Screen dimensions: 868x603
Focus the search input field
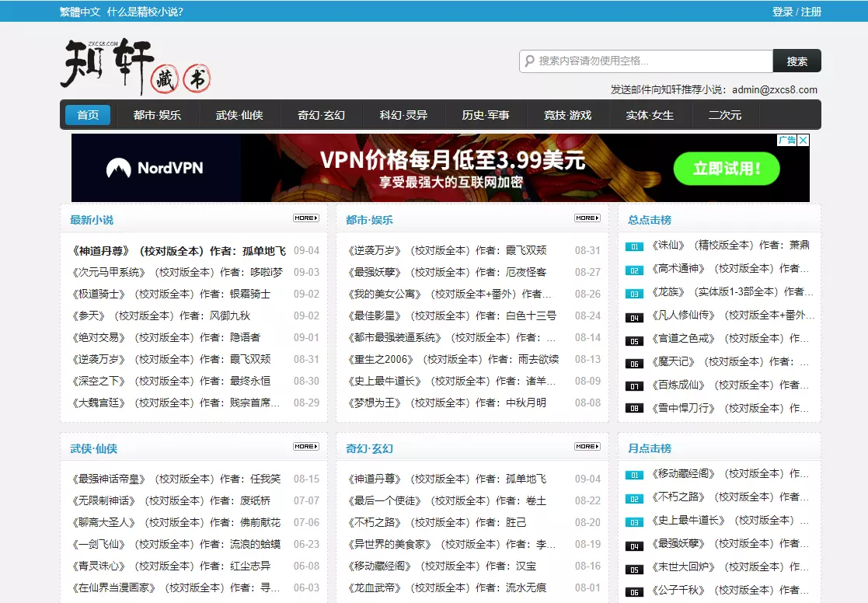coord(646,61)
